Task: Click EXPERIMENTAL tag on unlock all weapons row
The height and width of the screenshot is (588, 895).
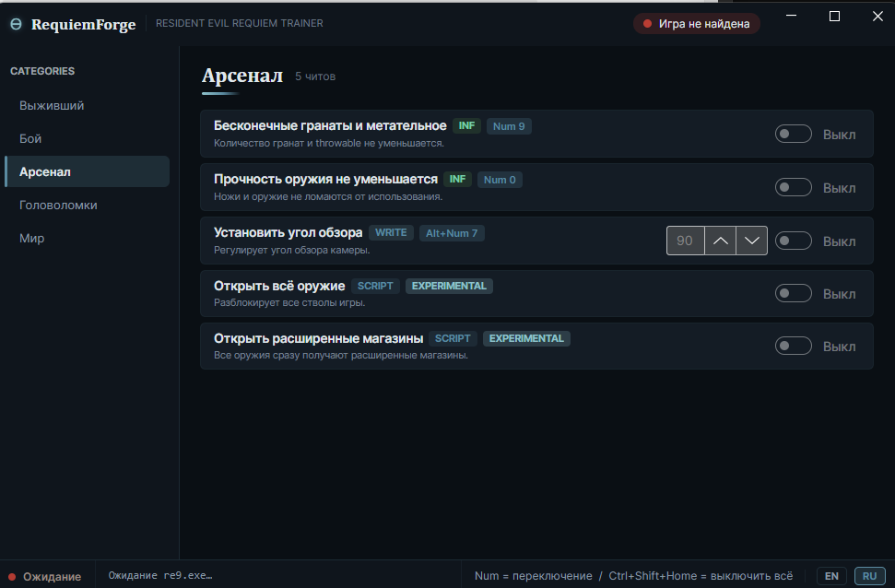Action: [449, 286]
